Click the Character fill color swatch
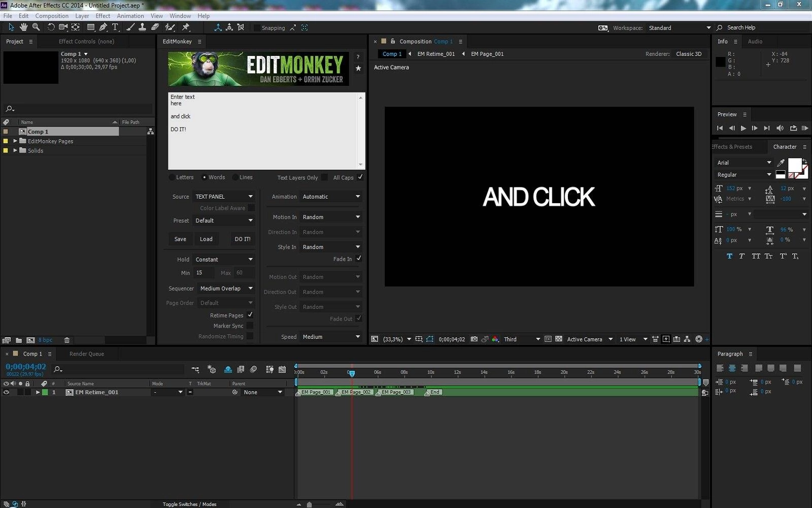Viewport: 812px width, 508px height. click(x=794, y=165)
